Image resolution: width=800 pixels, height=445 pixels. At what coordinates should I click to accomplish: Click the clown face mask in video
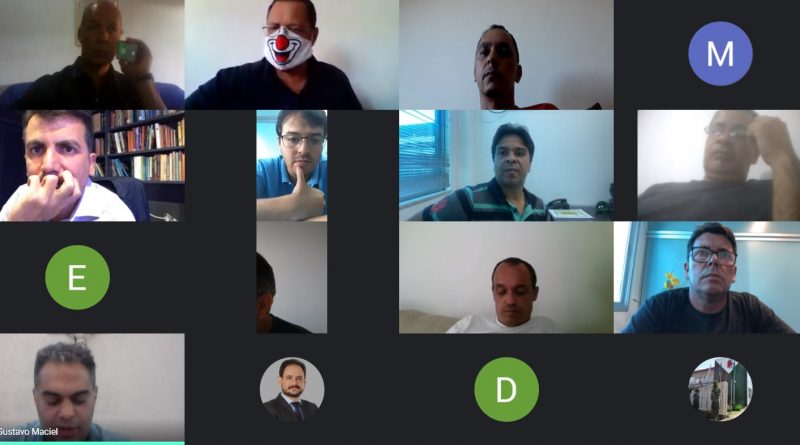[x=287, y=47]
